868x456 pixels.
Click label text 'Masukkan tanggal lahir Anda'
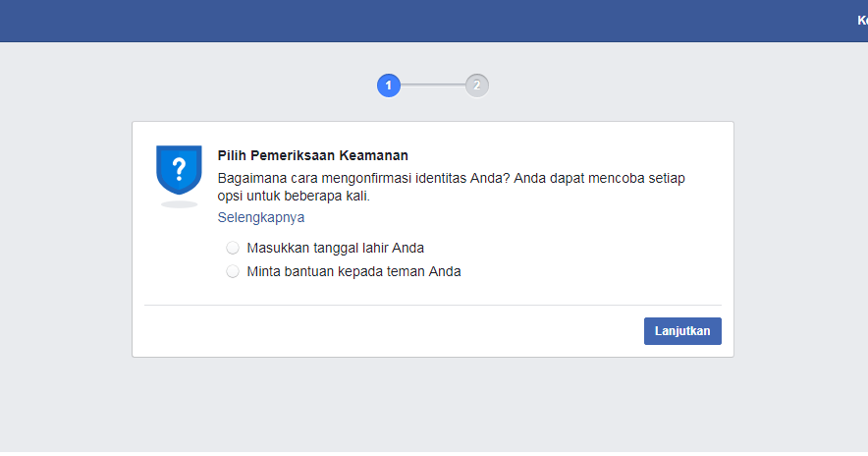(336, 248)
